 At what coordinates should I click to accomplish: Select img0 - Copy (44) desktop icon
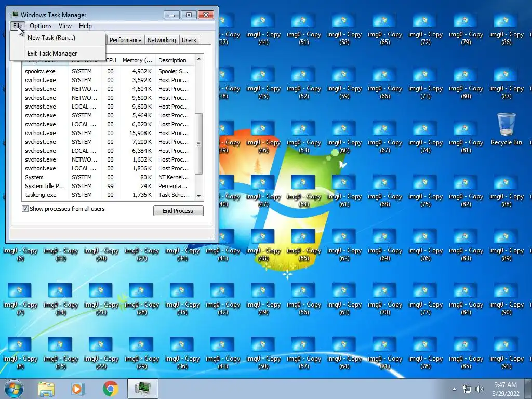tap(263, 30)
